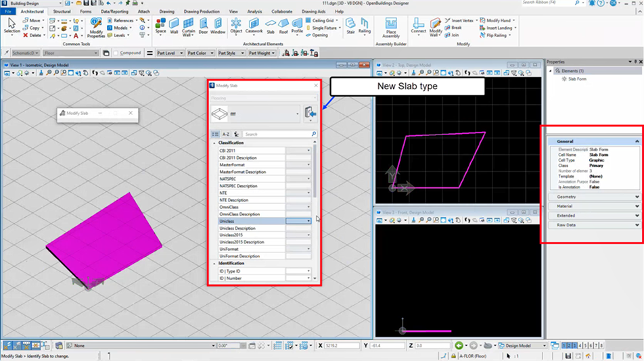Viewport: 644px width, 361px height.
Task: Click the Join tool
Action: 452,35
